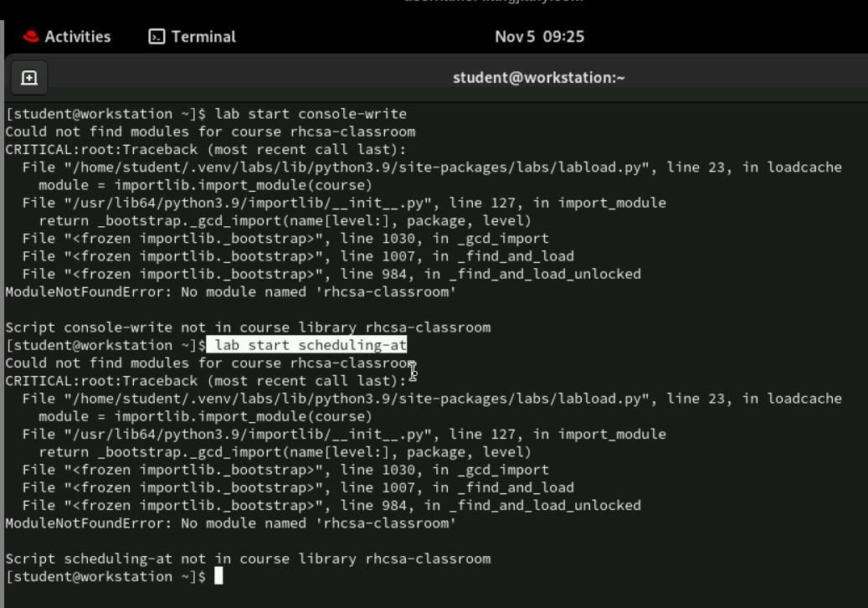
Task: Click the lab start console-write command text
Action: tap(311, 114)
